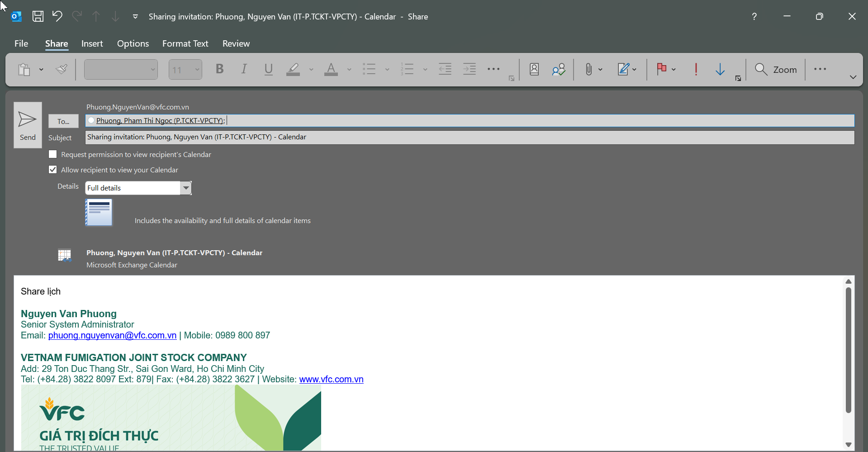
Task: Open the File menu
Action: [x=21, y=43]
